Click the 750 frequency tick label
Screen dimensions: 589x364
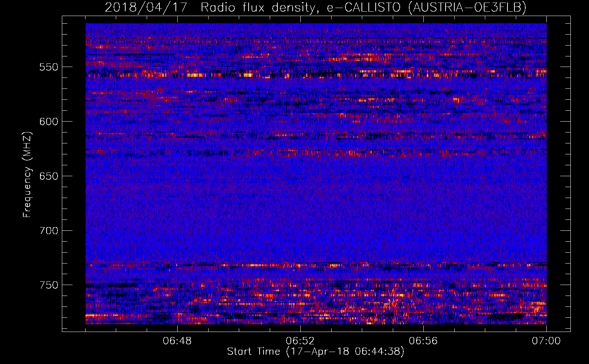pos(48,285)
